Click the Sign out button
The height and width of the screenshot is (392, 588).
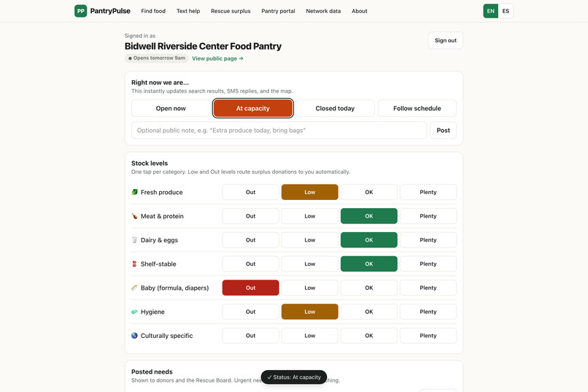tap(446, 40)
